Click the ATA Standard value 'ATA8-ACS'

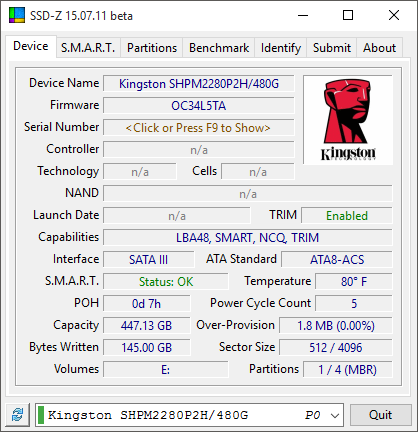pos(337,260)
